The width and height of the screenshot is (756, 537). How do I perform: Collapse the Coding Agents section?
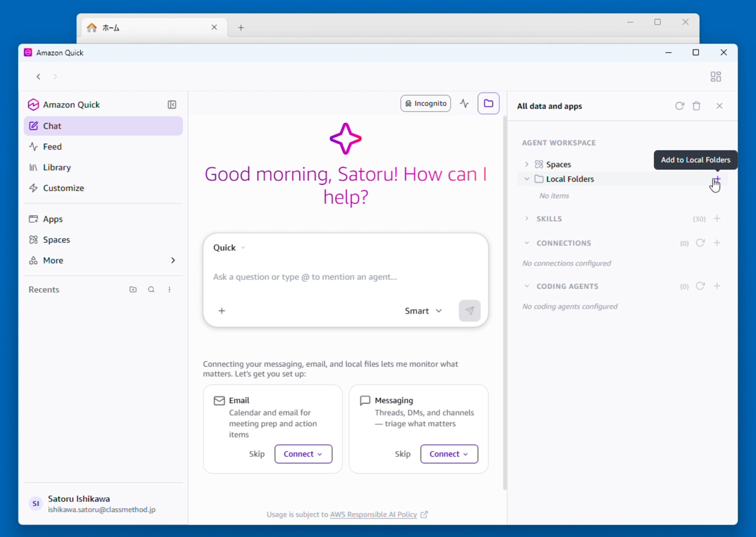pos(527,286)
